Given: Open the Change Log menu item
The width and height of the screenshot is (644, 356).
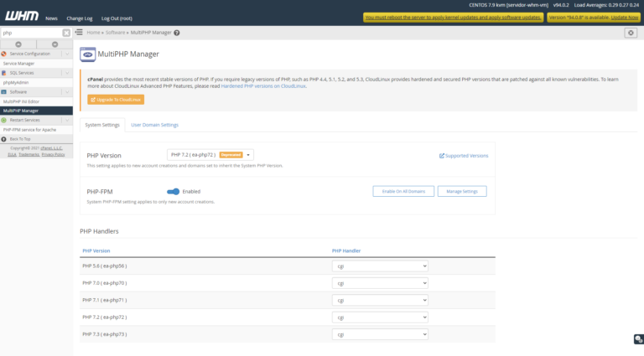Looking at the screenshot, I should pyautogui.click(x=80, y=18).
